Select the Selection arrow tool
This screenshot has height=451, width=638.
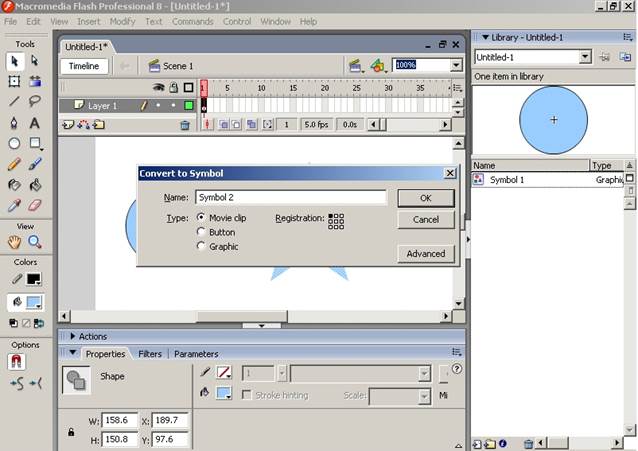(15, 61)
